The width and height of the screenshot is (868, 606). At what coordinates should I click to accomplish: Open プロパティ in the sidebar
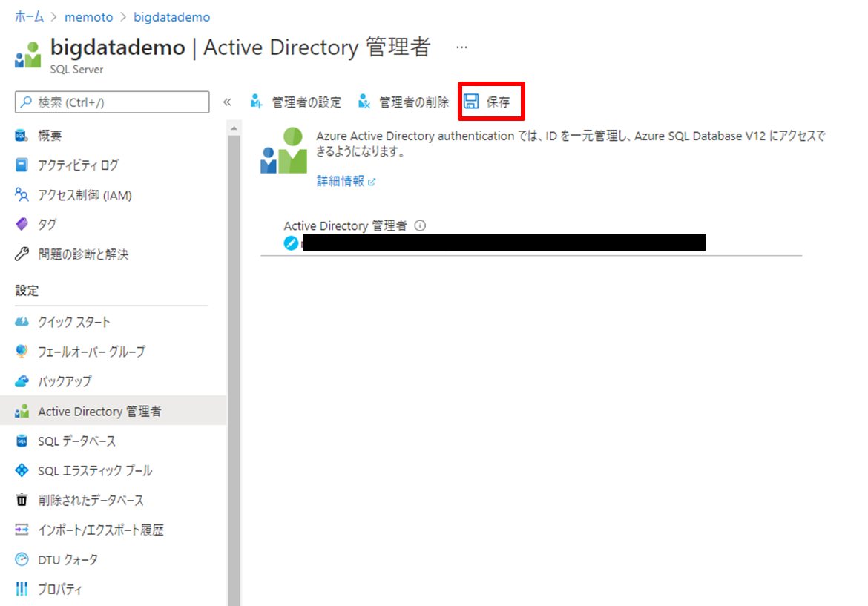60,589
